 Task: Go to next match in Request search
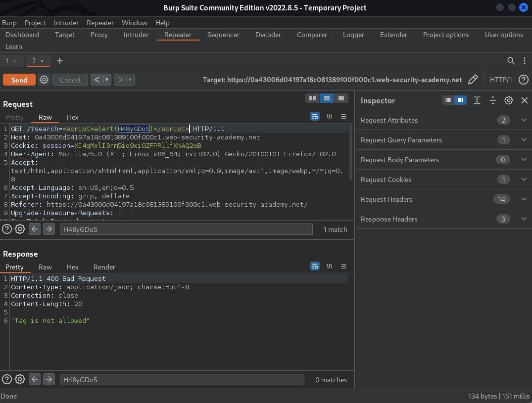(49, 229)
